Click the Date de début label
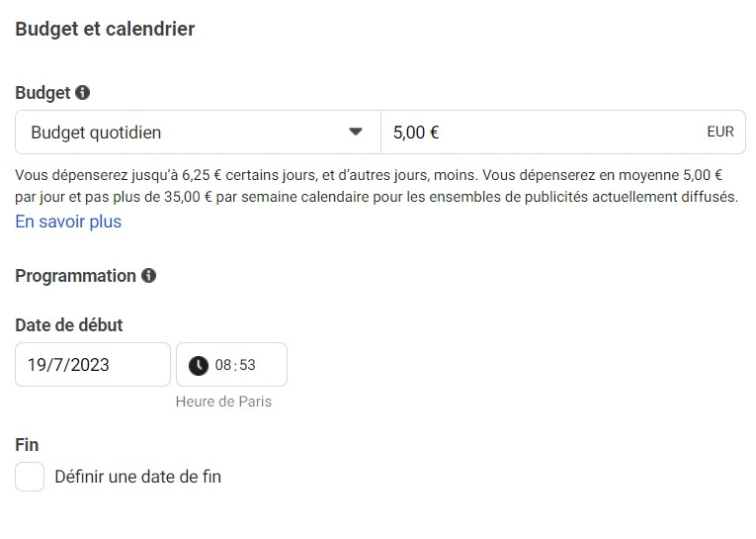The image size is (756, 539). [69, 325]
